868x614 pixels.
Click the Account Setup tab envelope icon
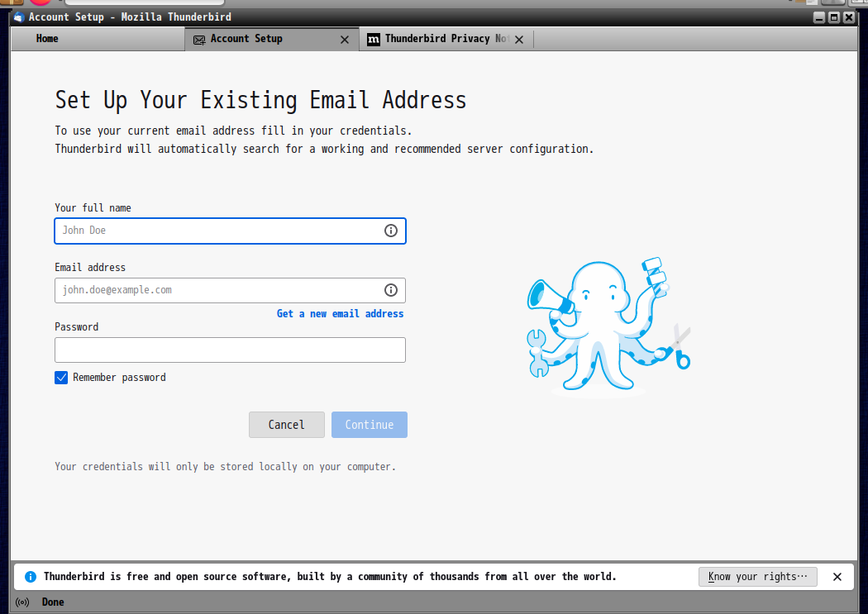coord(199,40)
